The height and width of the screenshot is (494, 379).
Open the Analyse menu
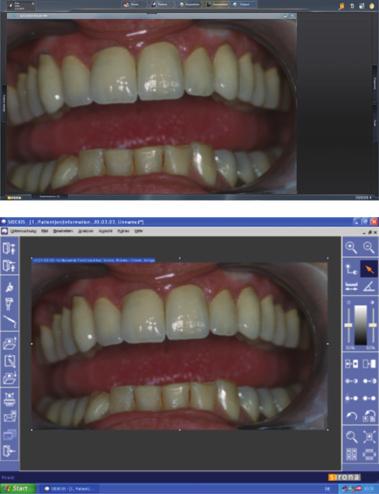click(86, 231)
